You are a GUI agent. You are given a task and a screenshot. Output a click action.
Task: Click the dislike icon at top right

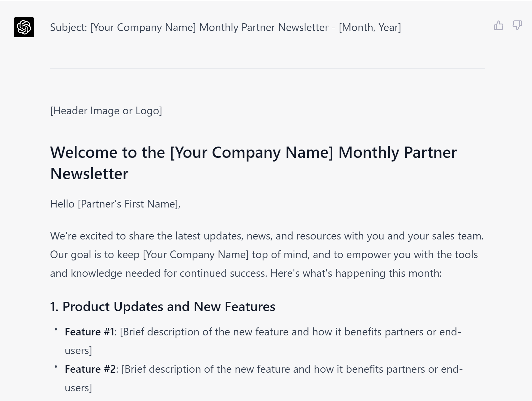(518, 25)
